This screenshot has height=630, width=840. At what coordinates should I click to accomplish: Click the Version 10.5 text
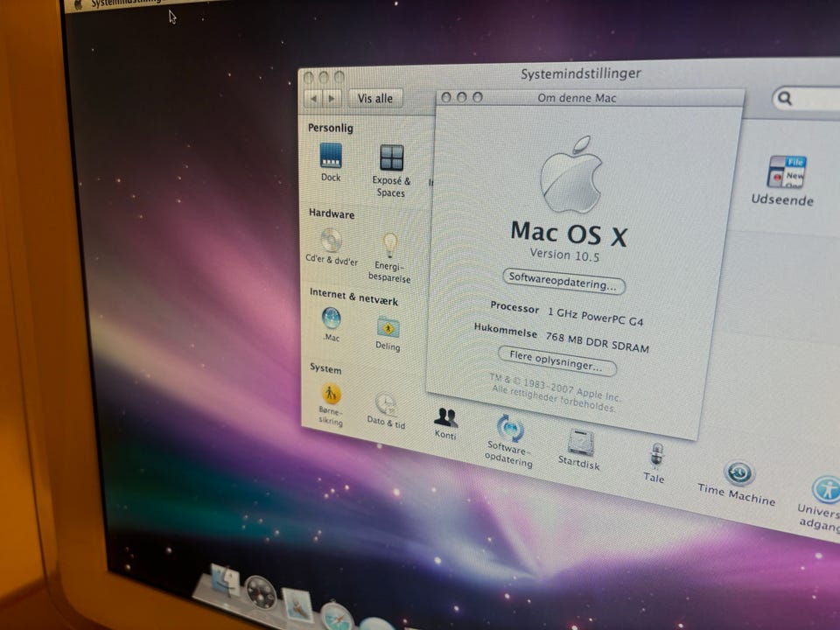[564, 255]
